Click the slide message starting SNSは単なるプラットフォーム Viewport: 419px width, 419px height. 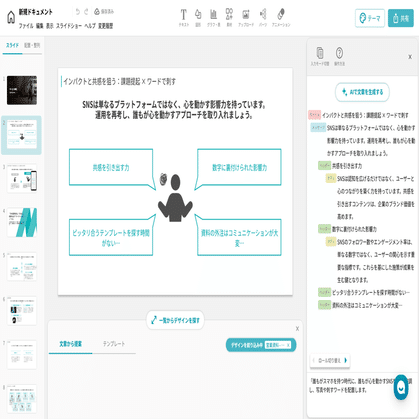pyautogui.click(x=174, y=110)
